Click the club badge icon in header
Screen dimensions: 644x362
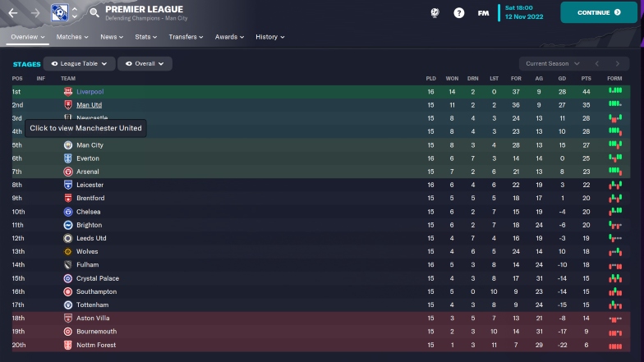[59, 13]
